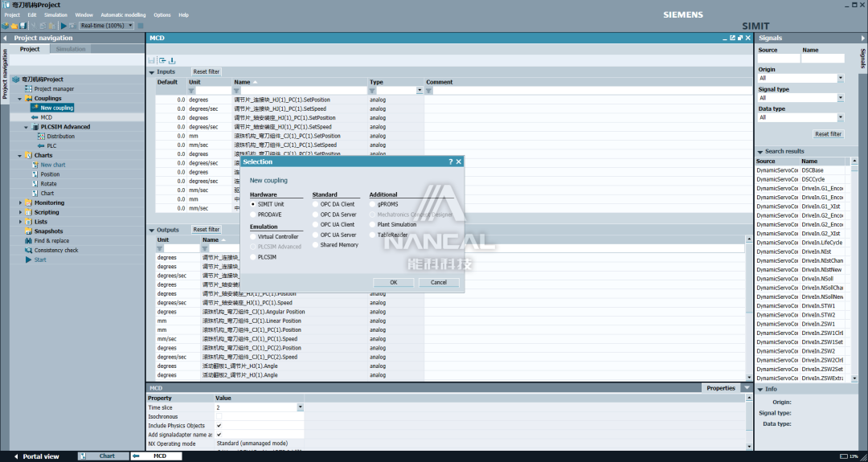Select the Plant Simulation radio button
Image resolution: width=868 pixels, height=462 pixels.
pyautogui.click(x=373, y=225)
